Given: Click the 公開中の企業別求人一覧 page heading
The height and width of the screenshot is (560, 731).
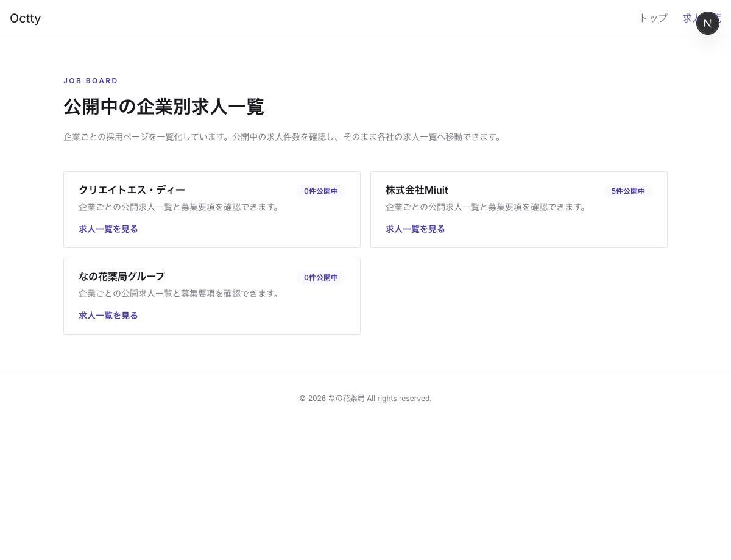Looking at the screenshot, I should click(164, 107).
